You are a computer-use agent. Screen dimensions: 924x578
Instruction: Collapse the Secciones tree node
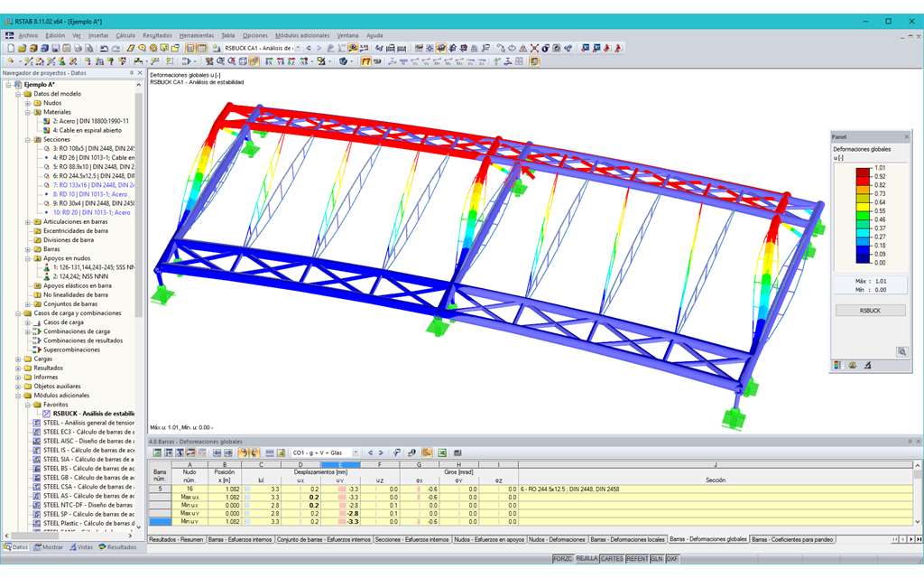click(28, 140)
